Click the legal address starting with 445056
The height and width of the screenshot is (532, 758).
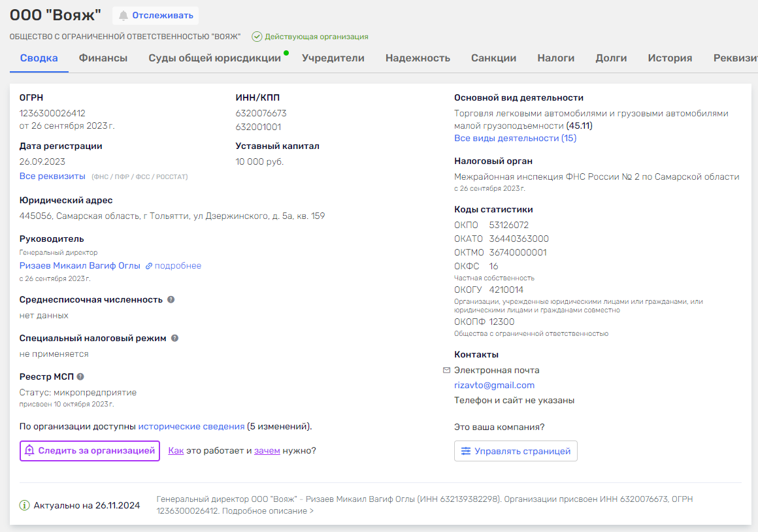pyautogui.click(x=172, y=216)
